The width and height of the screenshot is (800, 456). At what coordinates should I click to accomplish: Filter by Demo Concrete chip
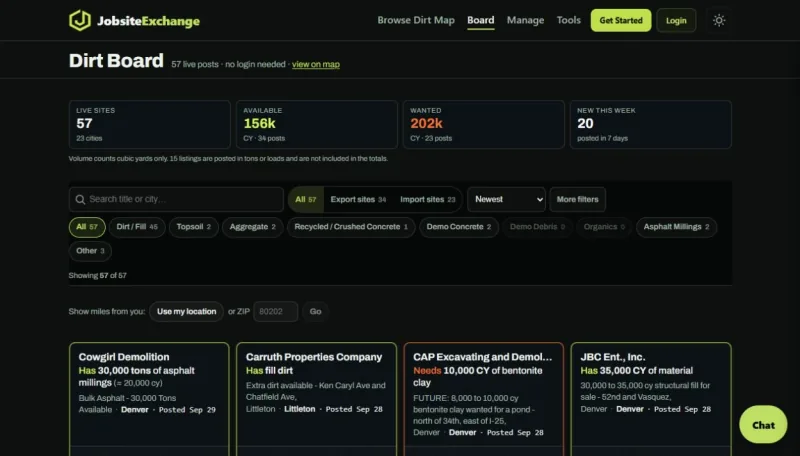(459, 227)
